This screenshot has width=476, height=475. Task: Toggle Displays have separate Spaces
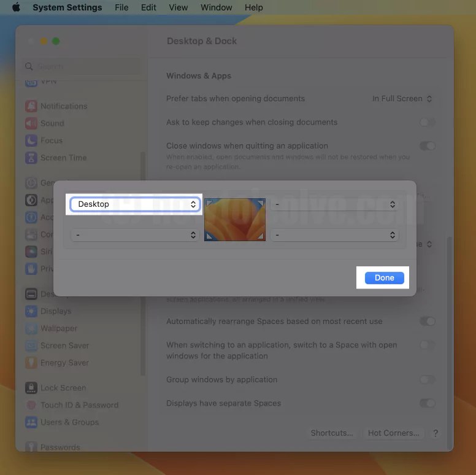428,403
